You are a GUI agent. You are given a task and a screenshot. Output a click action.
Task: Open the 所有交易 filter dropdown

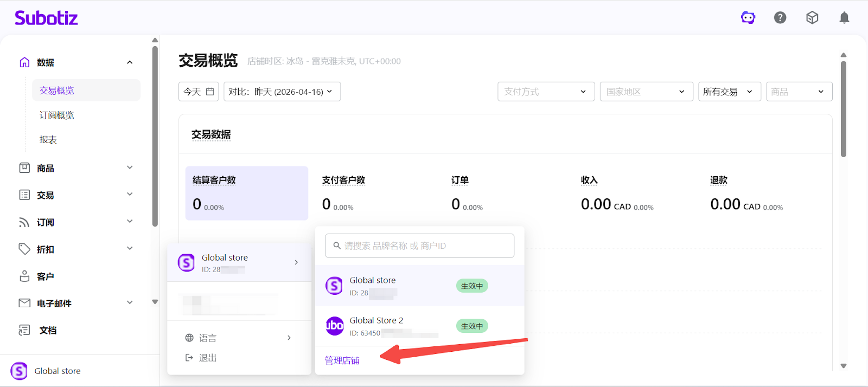[x=729, y=92]
